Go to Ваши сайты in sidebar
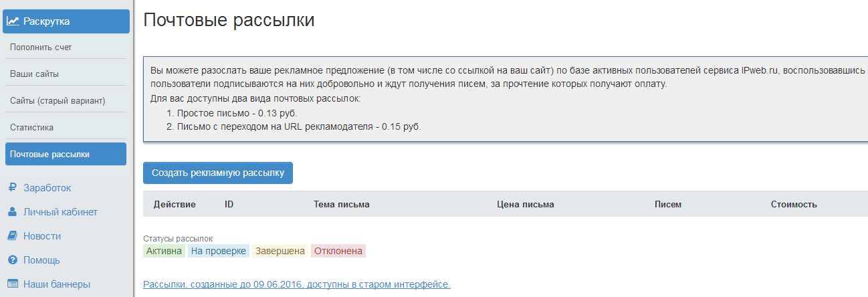The height and width of the screenshot is (297, 868). (x=39, y=74)
